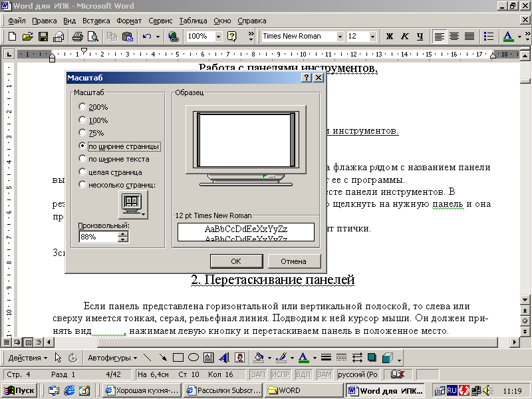Confirm the zoom dialog with OK
Viewport: 532px width, 399px height.
click(236, 261)
